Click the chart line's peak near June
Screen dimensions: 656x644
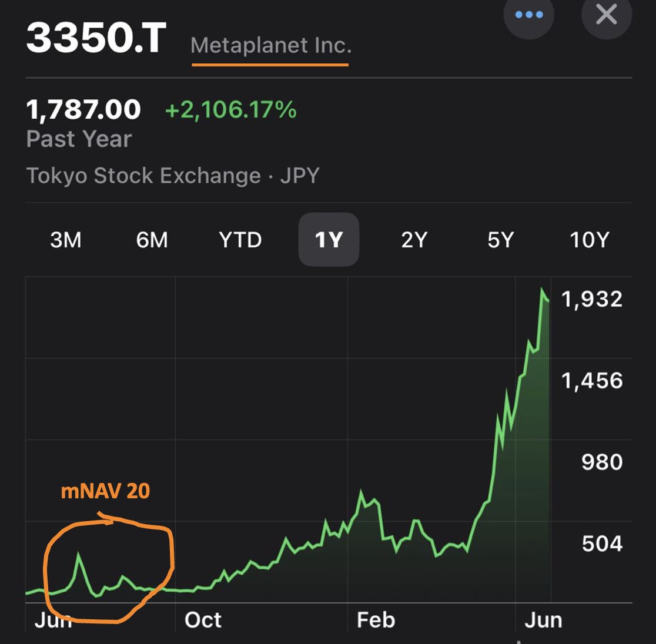[542, 289]
